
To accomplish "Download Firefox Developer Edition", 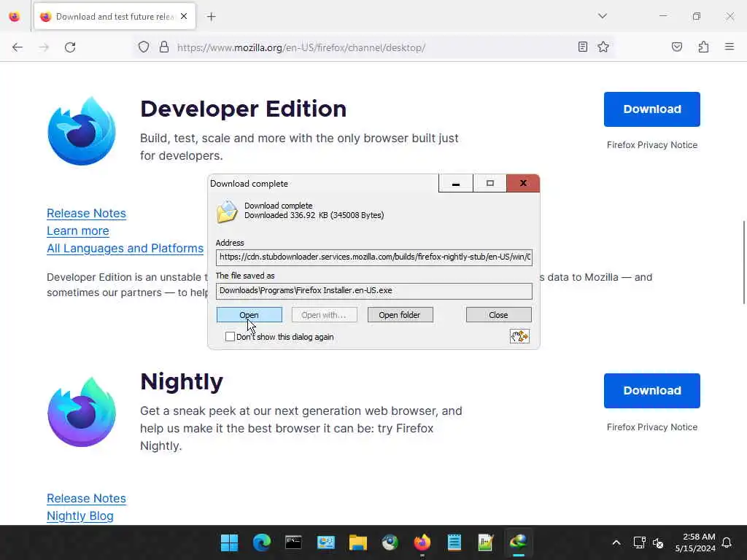I will (x=651, y=109).
